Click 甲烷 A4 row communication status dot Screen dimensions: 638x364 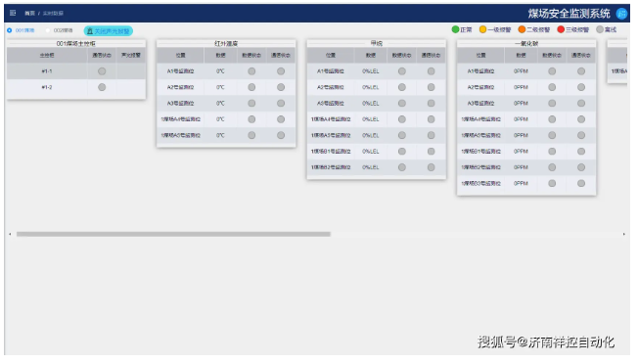click(431, 119)
